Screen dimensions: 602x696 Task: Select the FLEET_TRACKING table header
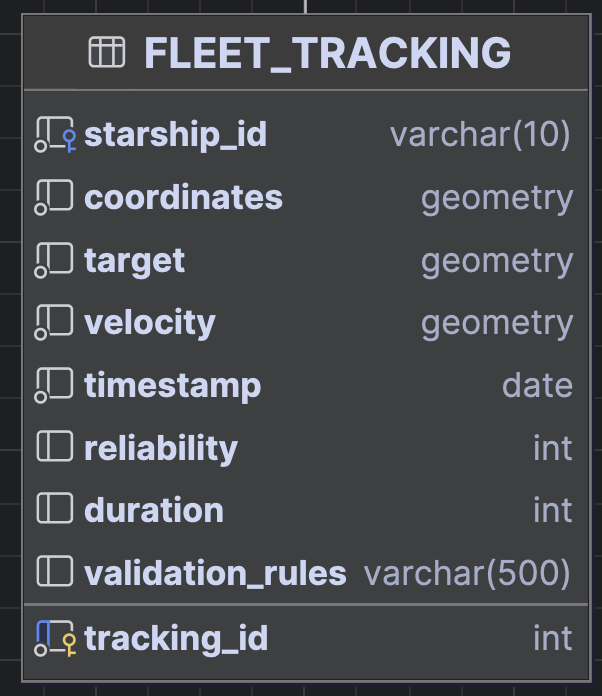click(x=306, y=53)
